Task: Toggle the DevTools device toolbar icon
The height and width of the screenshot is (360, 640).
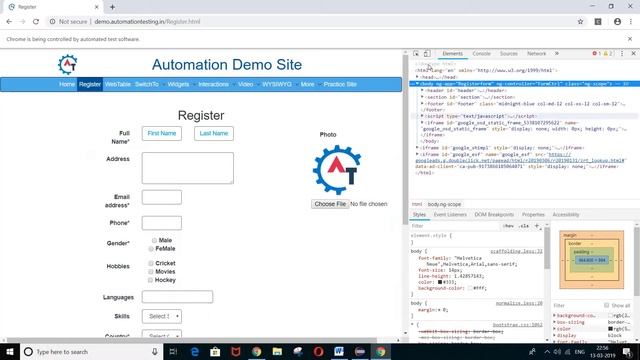Action: (x=427, y=53)
